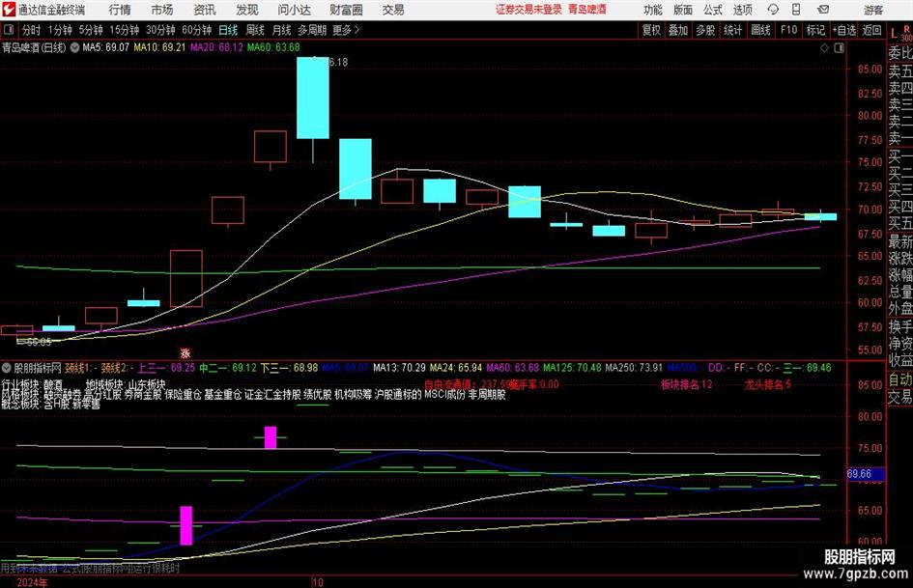Click the 2024年 date axis label
Viewport: 913px width, 588px height.
(x=32, y=582)
